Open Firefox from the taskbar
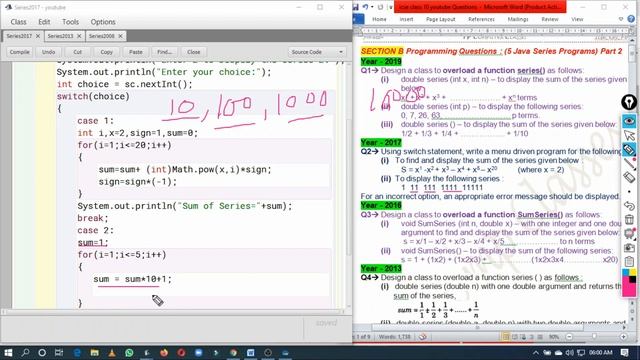Viewport: 640px width, 360px height. [164, 352]
